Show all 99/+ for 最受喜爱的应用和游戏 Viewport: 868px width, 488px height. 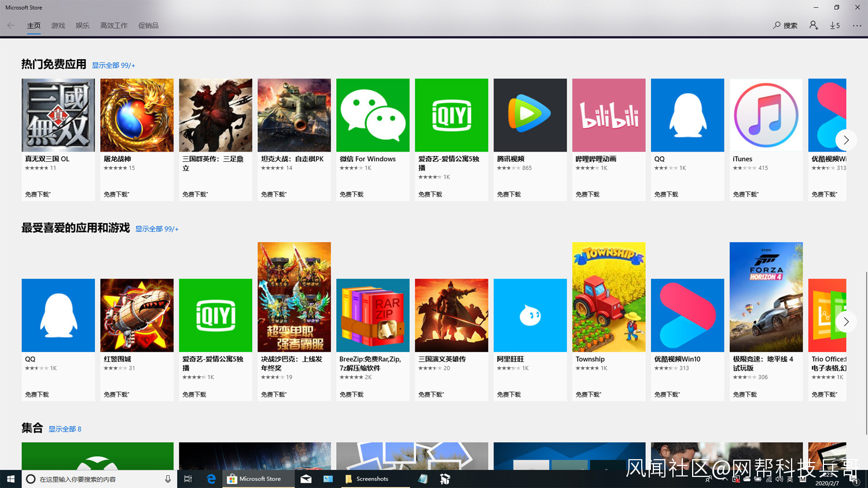pos(157,229)
